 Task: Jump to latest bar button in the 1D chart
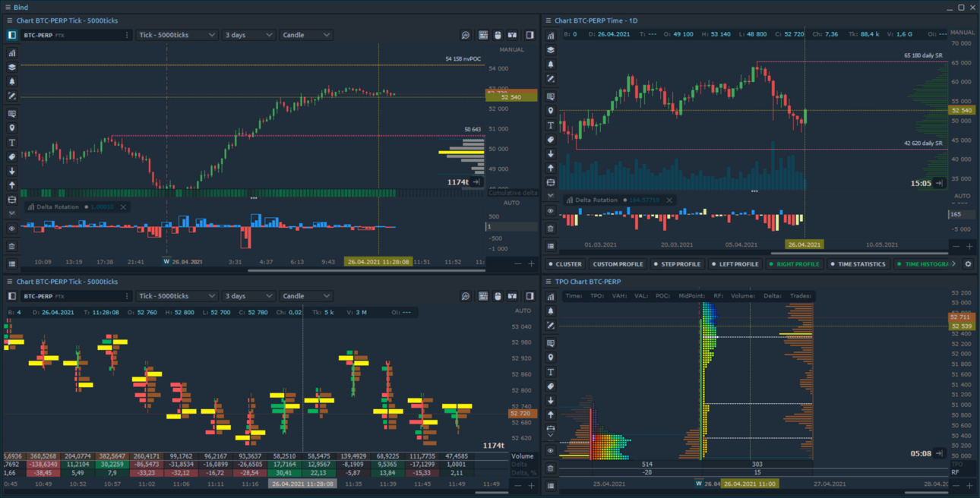point(939,183)
